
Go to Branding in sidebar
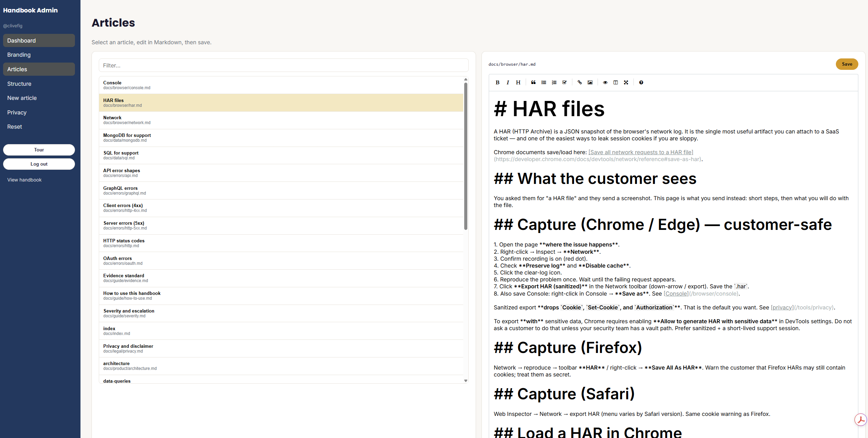point(39,55)
